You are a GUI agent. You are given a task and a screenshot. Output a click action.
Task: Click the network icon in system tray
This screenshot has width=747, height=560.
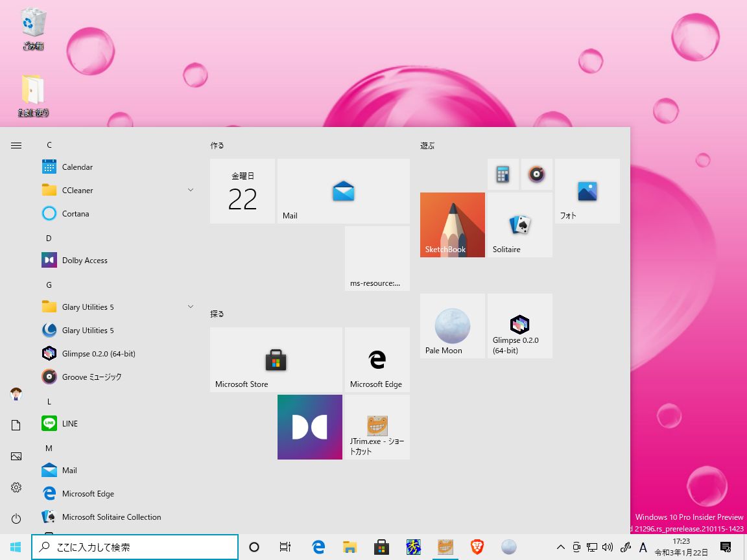pyautogui.click(x=591, y=547)
